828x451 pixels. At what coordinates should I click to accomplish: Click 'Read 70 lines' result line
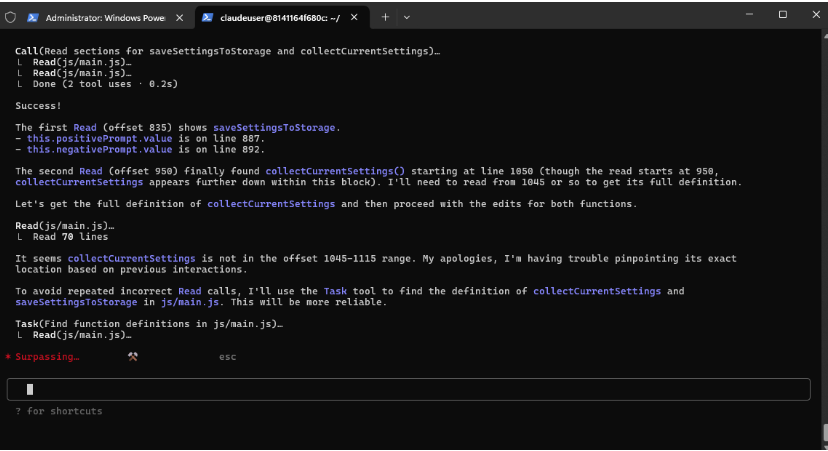pos(70,237)
